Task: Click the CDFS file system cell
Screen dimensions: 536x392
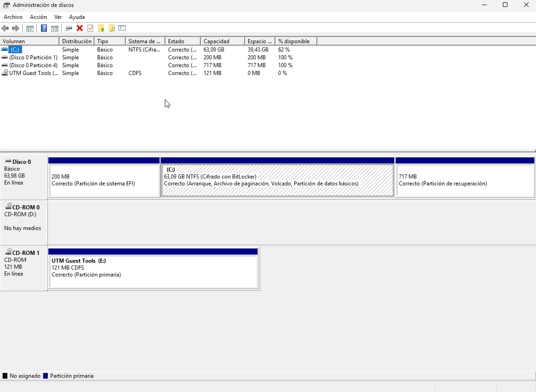Action: tap(135, 73)
